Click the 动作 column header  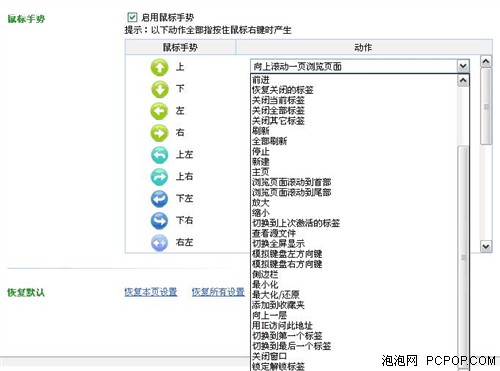364,47
